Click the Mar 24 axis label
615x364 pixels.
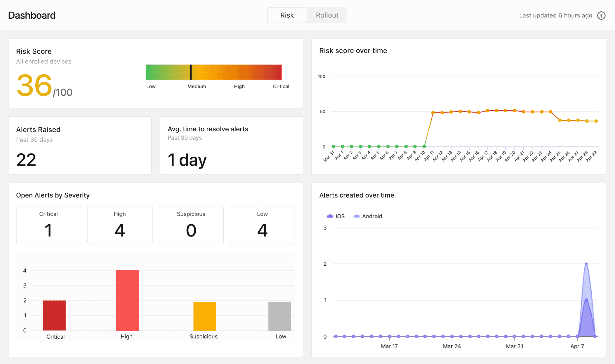[x=452, y=346]
